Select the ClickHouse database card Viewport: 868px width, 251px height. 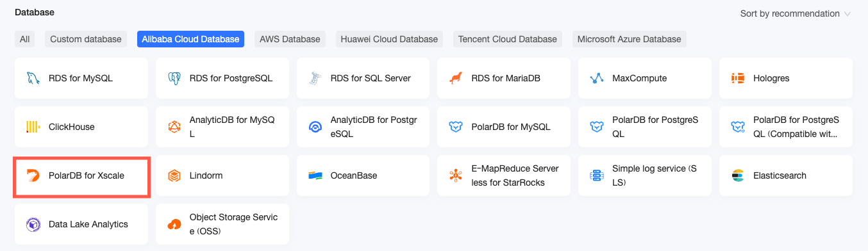coord(81,127)
